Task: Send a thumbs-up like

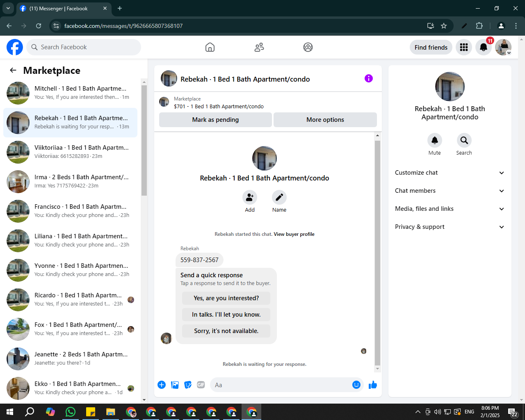Action: [373, 385]
